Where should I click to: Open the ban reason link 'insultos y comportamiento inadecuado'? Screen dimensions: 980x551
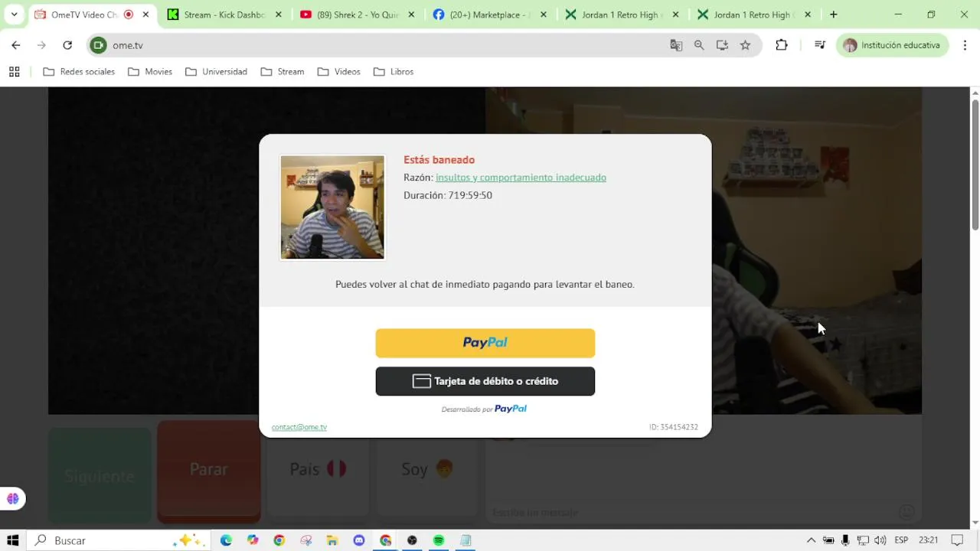(x=521, y=178)
